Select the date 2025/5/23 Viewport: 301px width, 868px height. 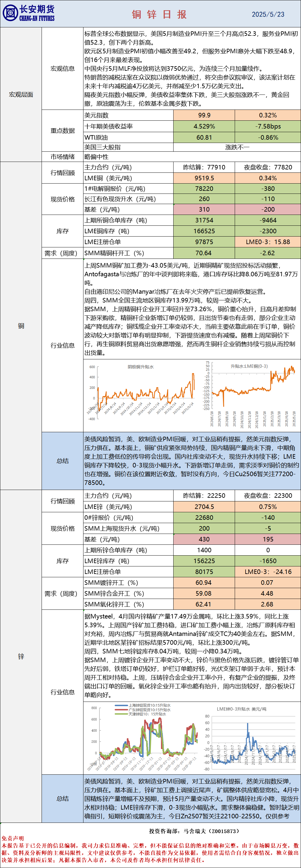click(x=268, y=14)
